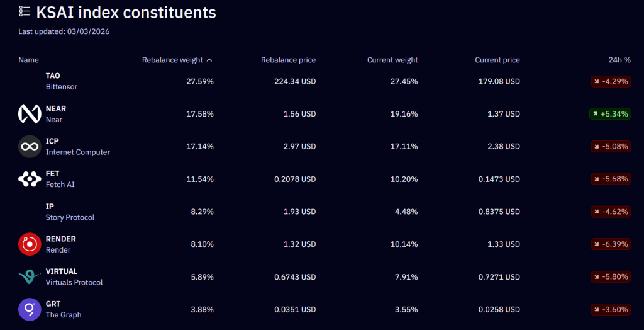The width and height of the screenshot is (644, 330).
Task: Click the green up-arrow in NEAR's 24h badge
Action: 594,114
